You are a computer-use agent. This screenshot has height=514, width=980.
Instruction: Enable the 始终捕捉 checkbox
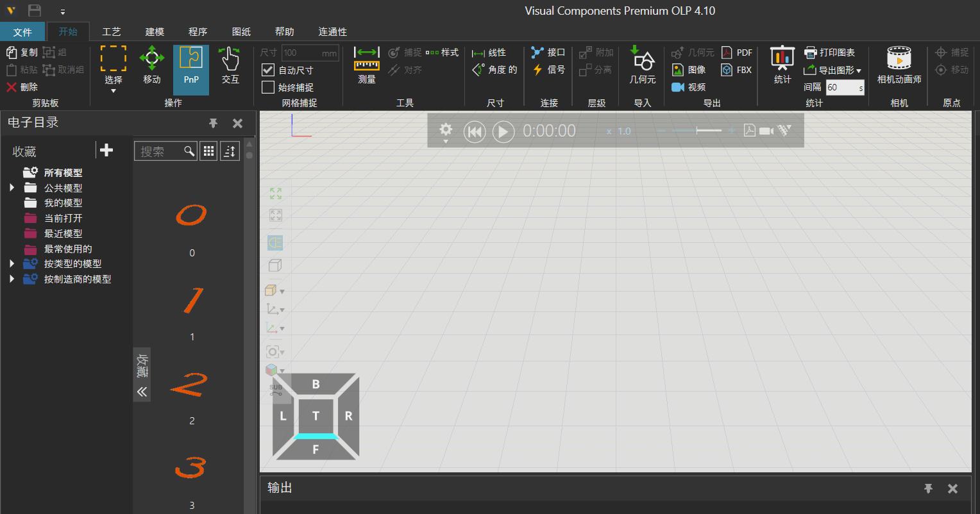click(x=268, y=87)
